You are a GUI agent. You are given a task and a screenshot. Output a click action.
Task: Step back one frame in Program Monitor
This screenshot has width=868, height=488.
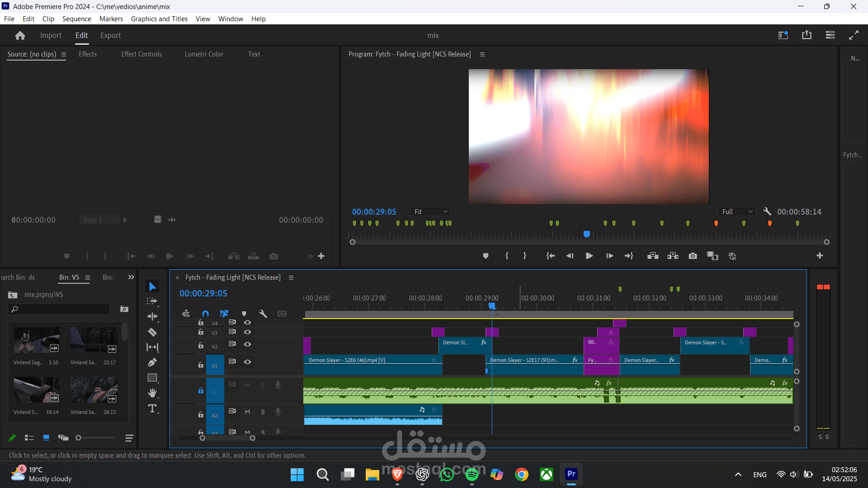click(570, 256)
